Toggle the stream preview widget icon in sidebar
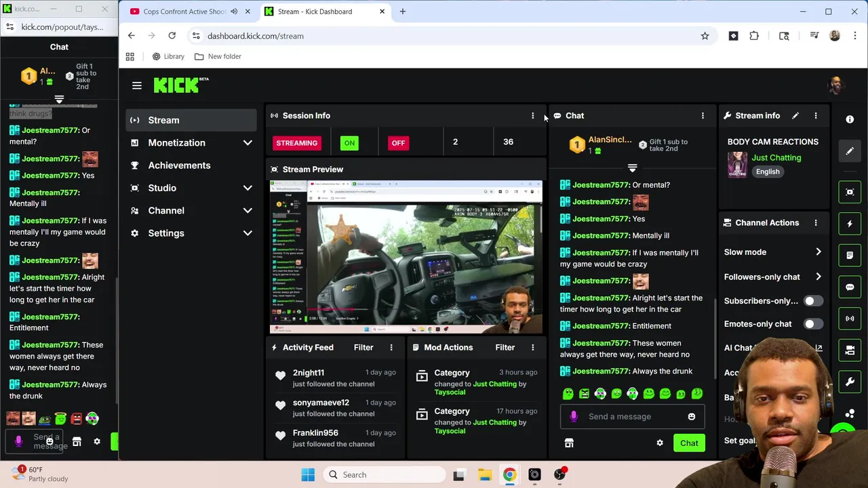Image resolution: width=868 pixels, height=488 pixels. coord(850,192)
